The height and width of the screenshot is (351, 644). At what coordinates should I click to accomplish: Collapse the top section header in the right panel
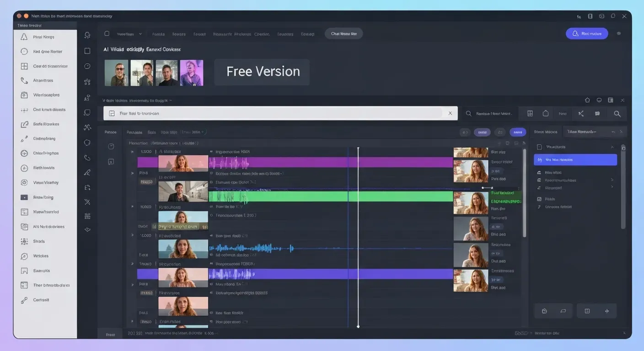[x=613, y=147]
